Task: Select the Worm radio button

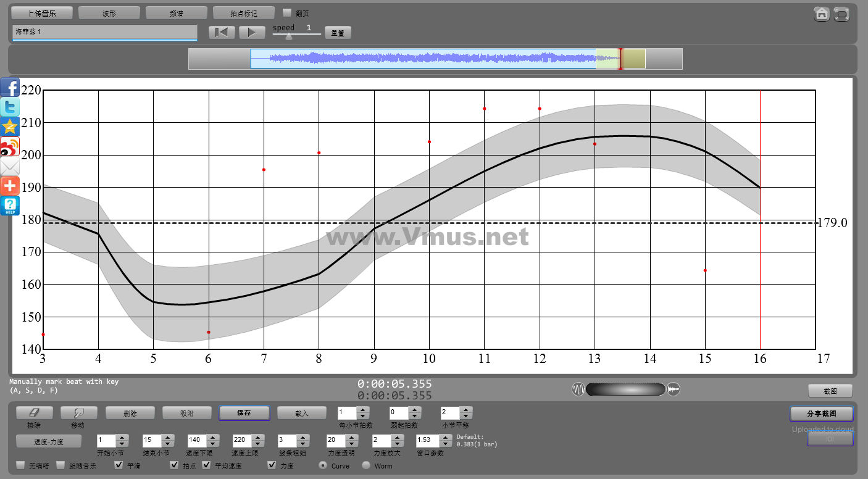Action: click(366, 465)
